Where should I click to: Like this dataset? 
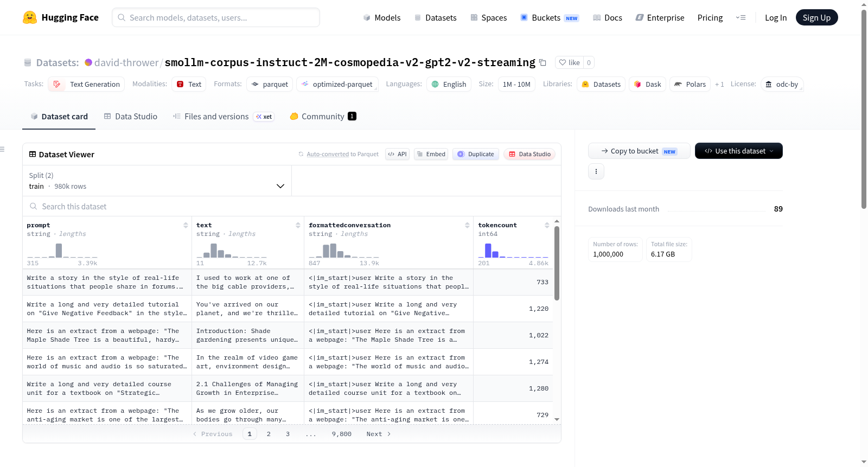[570, 62]
